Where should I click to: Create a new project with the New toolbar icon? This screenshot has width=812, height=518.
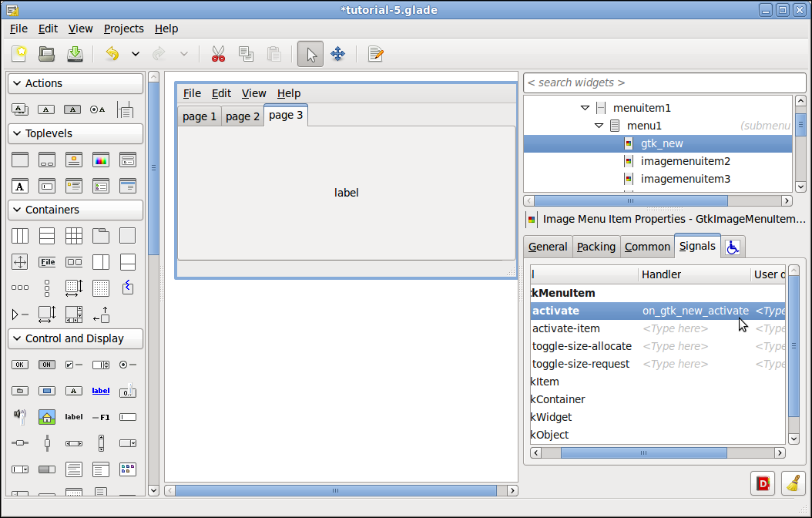pos(20,54)
